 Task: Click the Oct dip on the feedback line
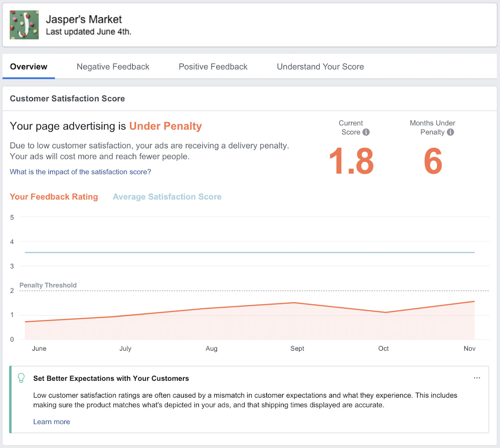pyautogui.click(x=385, y=312)
